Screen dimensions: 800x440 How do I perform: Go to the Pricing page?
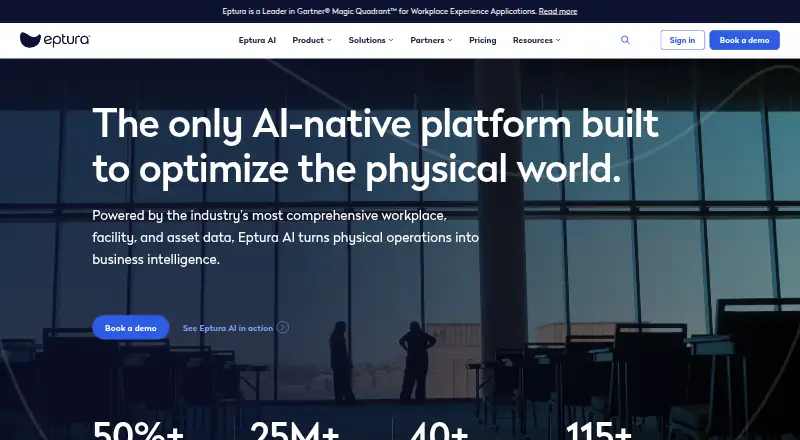tap(483, 40)
